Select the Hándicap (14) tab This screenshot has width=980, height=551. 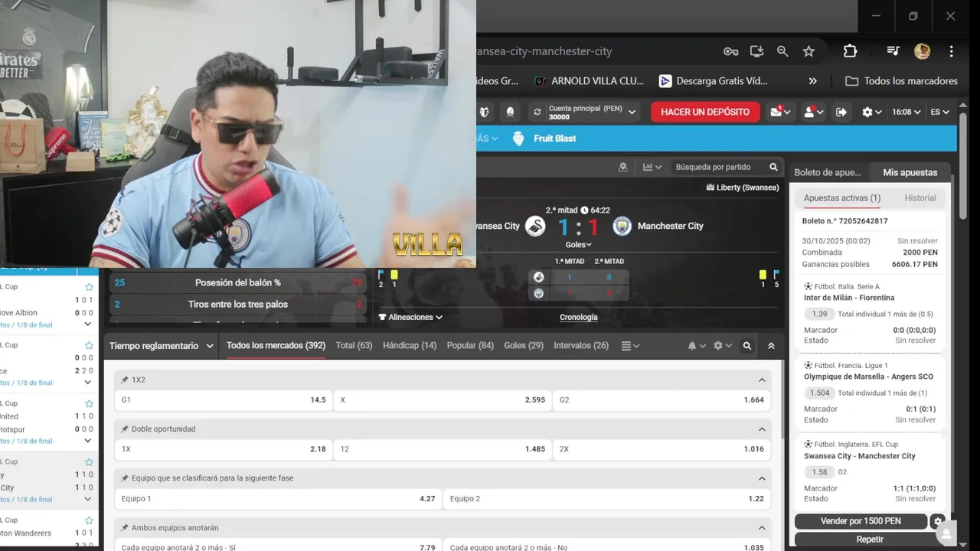410,346
